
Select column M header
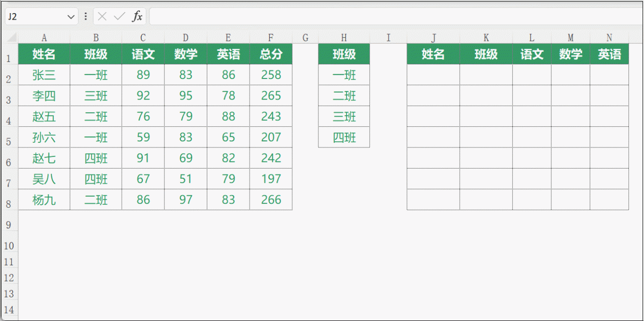tap(571, 38)
